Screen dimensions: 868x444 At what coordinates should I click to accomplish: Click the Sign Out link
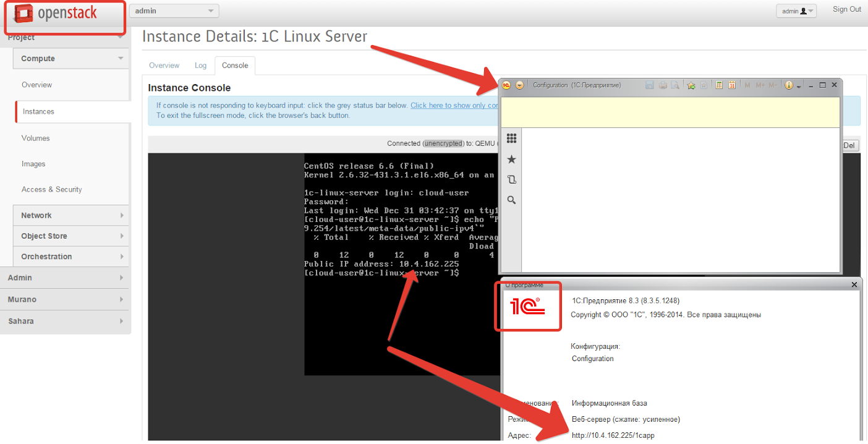tap(846, 9)
